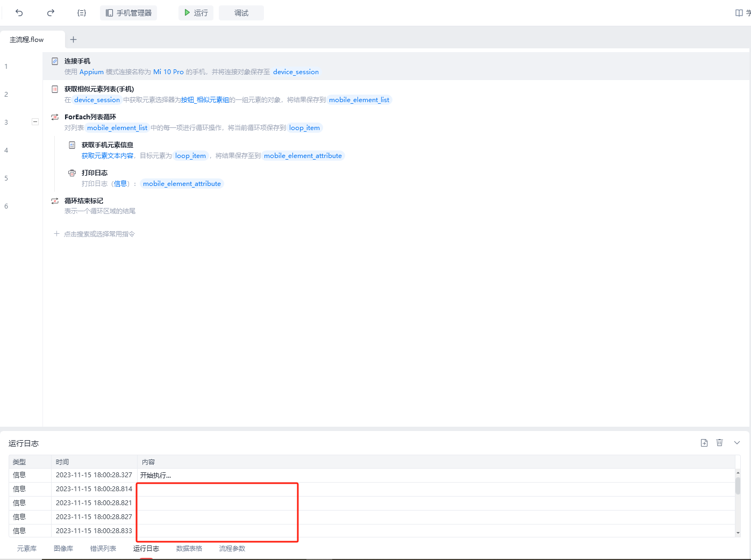Viewport: 751px width, 560px height.
Task: Select the 打印日志 step title
Action: [95, 173]
